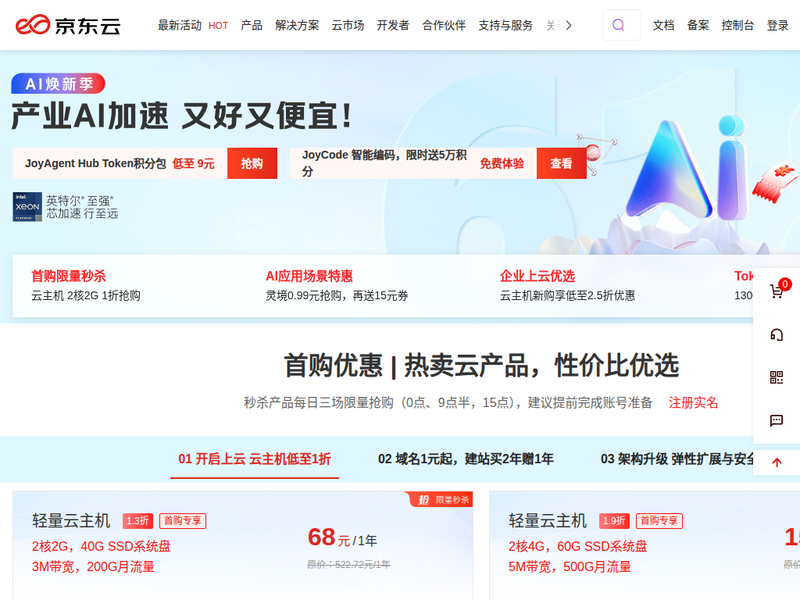
Task: Select tab 02 域名1元起，建站买2年赠1年
Action: (466, 459)
